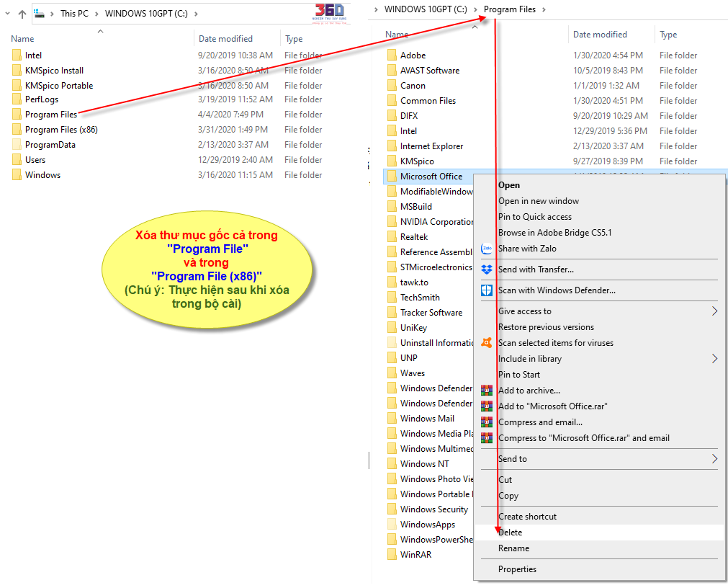
Task: Sort by Date modified in right window
Action: pos(600,35)
